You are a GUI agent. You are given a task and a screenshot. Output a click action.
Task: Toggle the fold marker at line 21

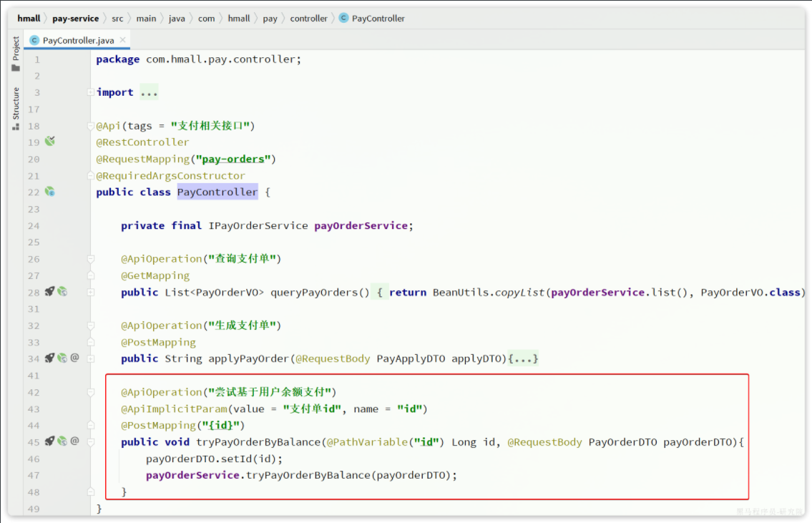[91, 175]
